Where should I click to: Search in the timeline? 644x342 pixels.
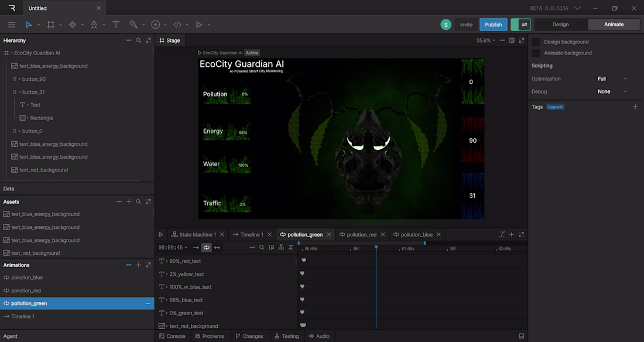click(x=262, y=248)
